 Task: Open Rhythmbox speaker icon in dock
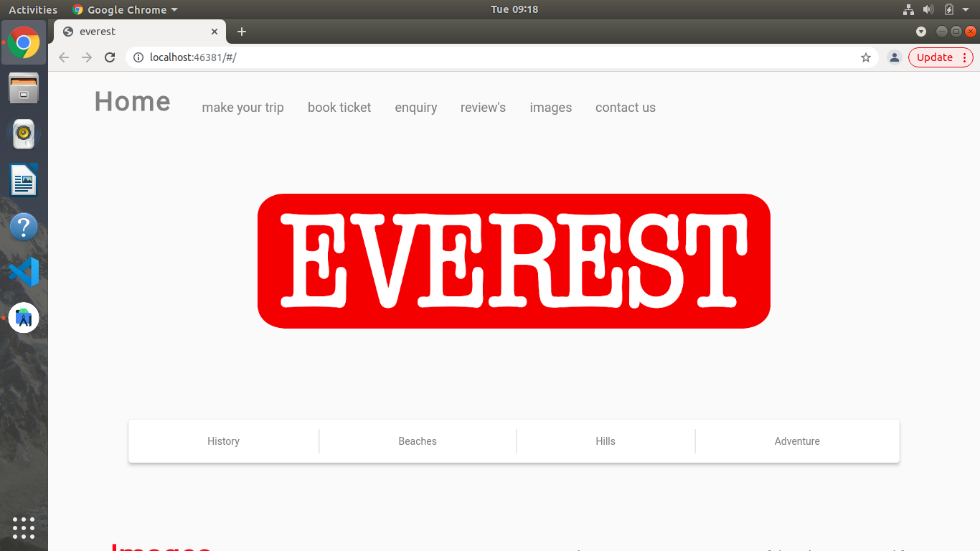tap(24, 134)
